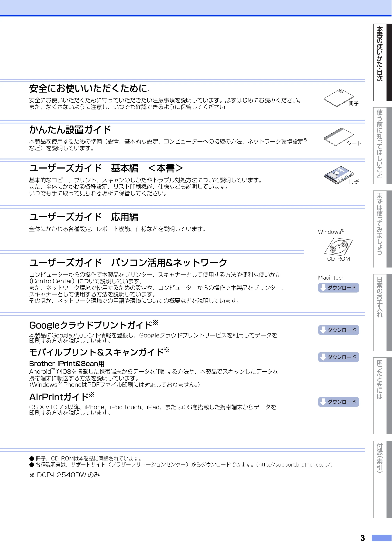Select the 使う前に知ってほしいこと side tab
The width and height of the screenshot is (392, 556).
(382, 146)
